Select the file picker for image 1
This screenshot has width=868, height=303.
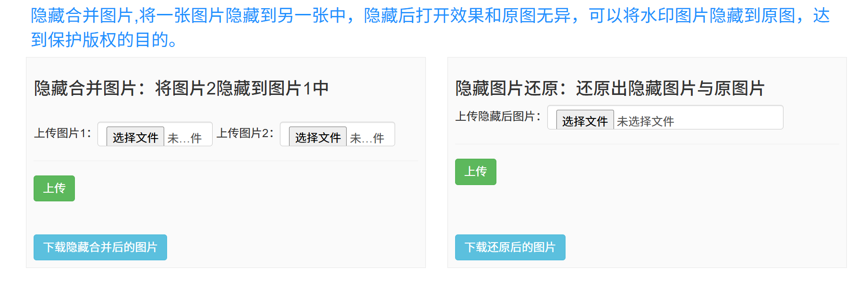click(x=135, y=137)
